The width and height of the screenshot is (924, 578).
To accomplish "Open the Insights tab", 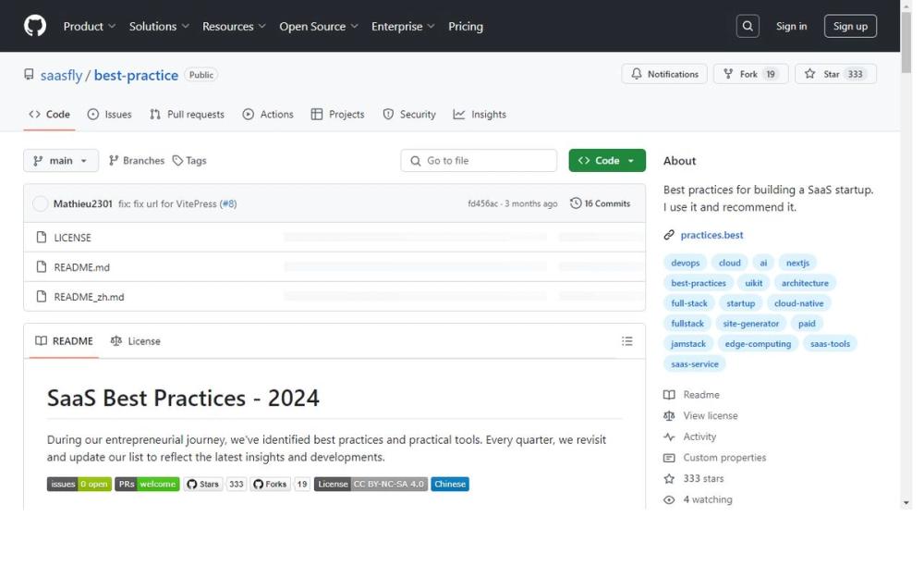I will tap(480, 115).
